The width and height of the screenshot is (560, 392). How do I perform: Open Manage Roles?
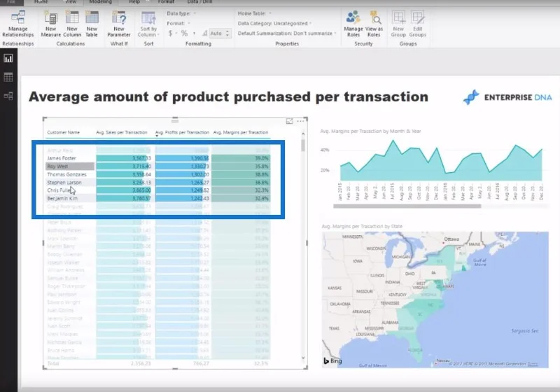(353, 24)
